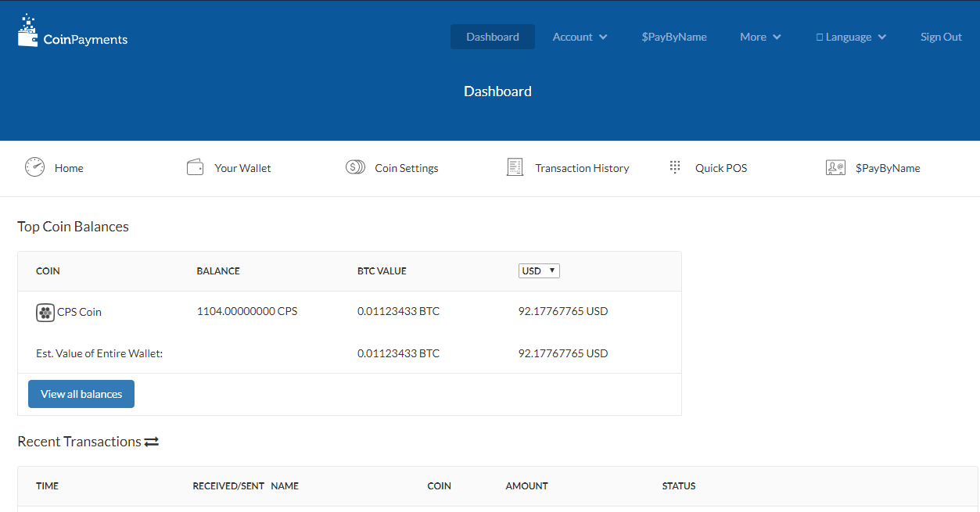This screenshot has width=980, height=512.
Task: Click the COIN header in balances table
Action: [48, 271]
